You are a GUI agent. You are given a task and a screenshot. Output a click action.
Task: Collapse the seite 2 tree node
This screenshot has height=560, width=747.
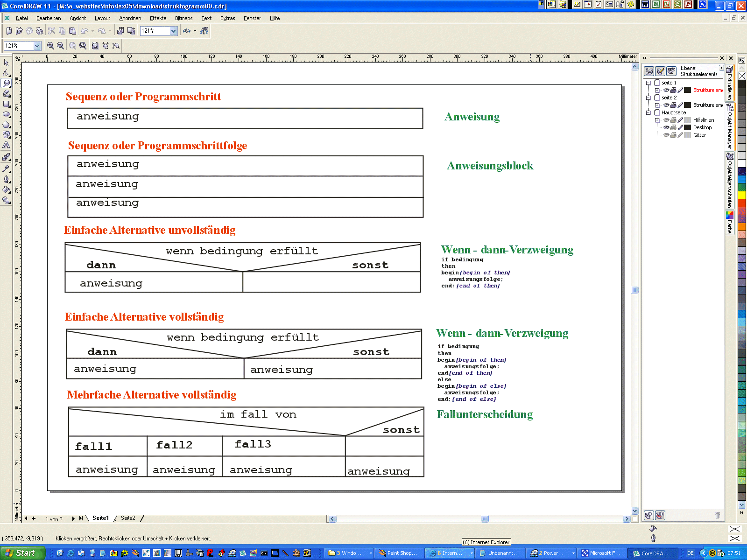648,98
